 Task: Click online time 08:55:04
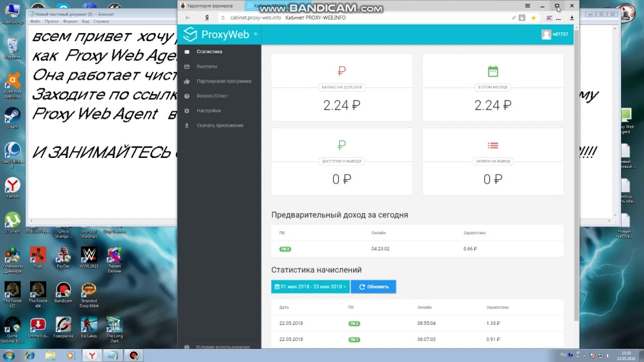coord(426,323)
